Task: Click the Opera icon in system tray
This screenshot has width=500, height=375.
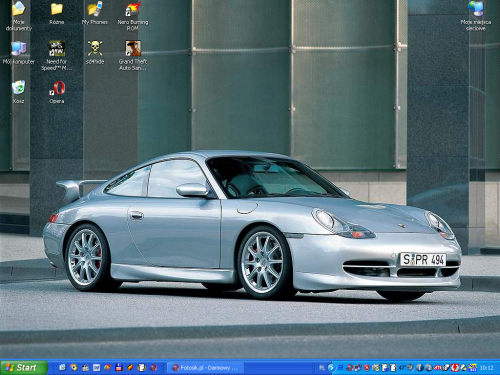Action: (x=350, y=368)
